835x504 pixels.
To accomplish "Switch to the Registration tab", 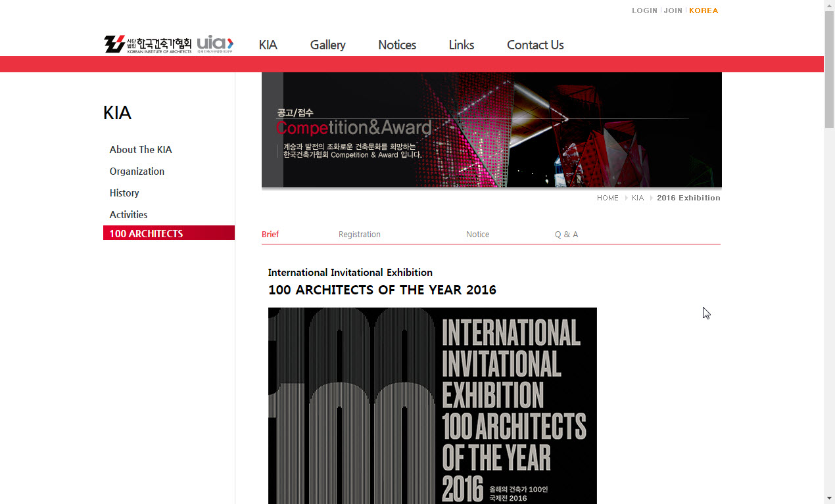I will 359,235.
